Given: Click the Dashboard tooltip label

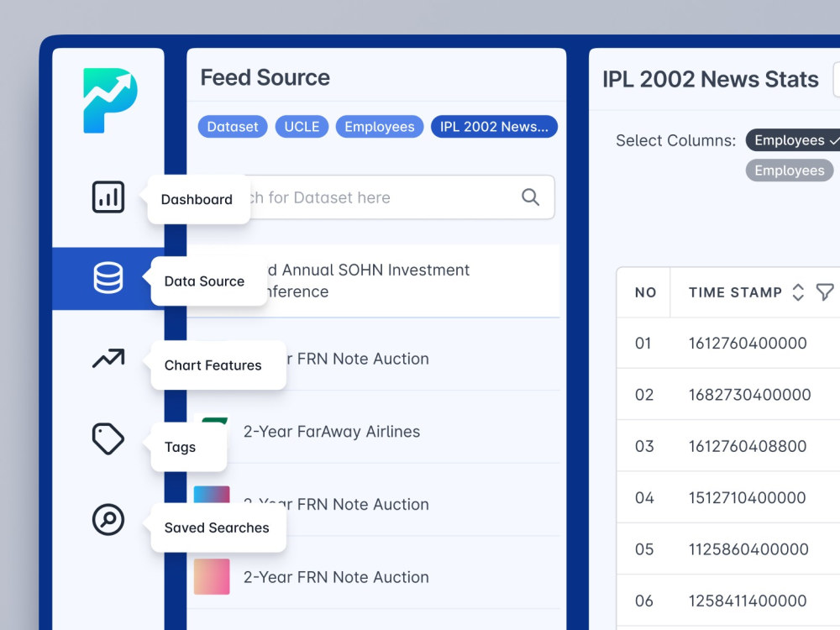Looking at the screenshot, I should click(197, 199).
